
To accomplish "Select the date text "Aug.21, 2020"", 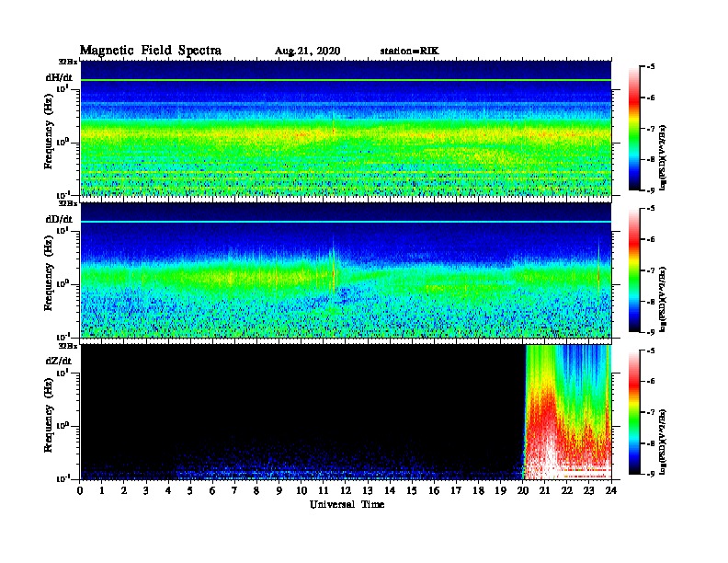I will [x=307, y=52].
